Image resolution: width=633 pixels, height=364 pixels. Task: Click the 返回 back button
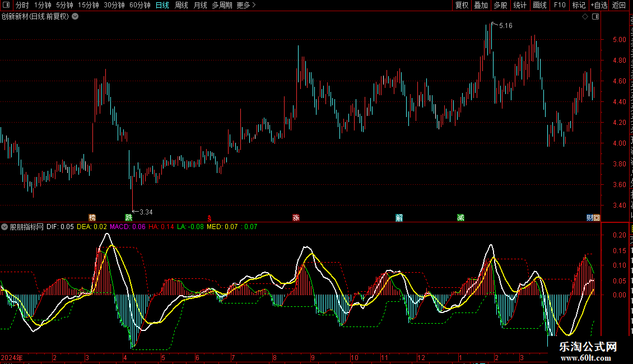pyautogui.click(x=618, y=5)
